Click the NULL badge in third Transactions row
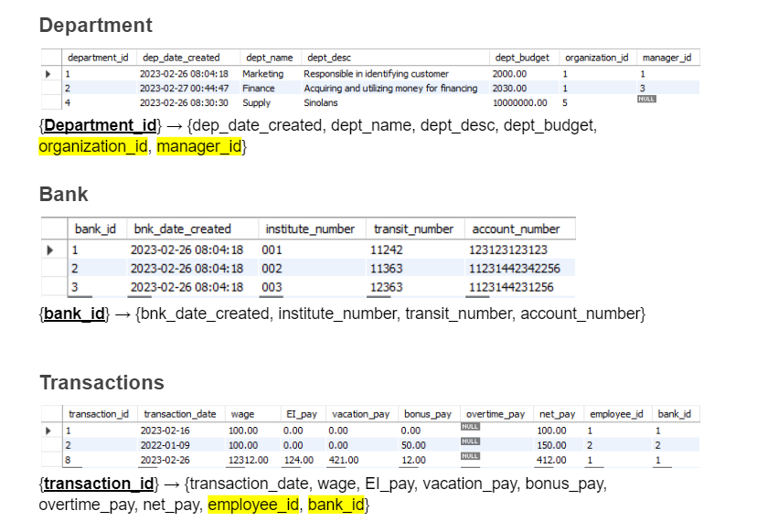The height and width of the screenshot is (532, 757). point(470,454)
